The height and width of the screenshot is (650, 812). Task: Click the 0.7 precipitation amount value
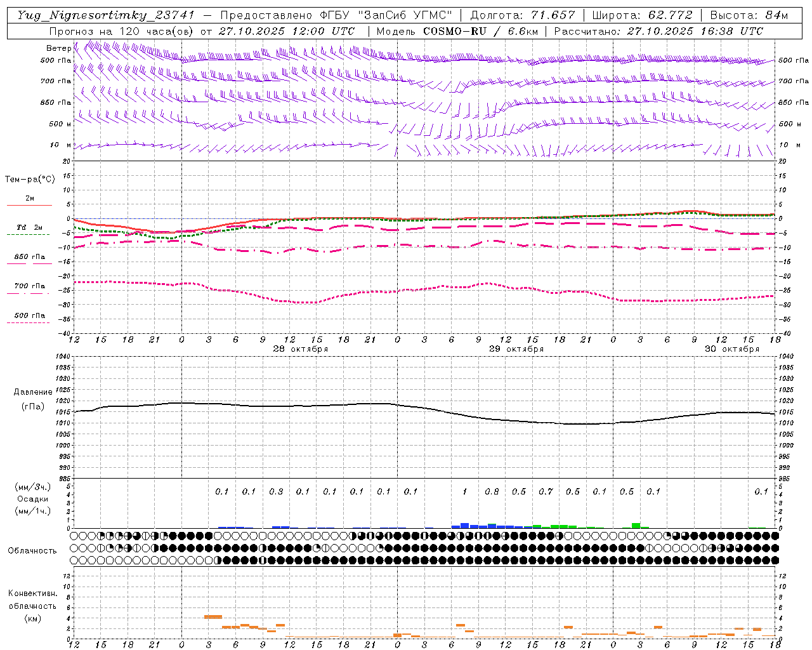pyautogui.click(x=546, y=491)
